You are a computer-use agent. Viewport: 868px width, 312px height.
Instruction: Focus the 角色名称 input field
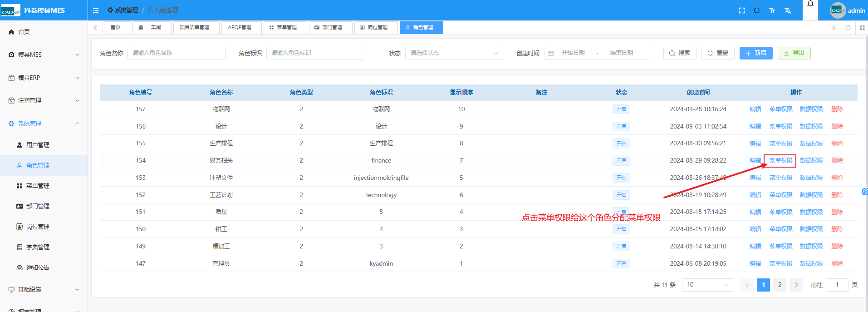click(x=177, y=53)
